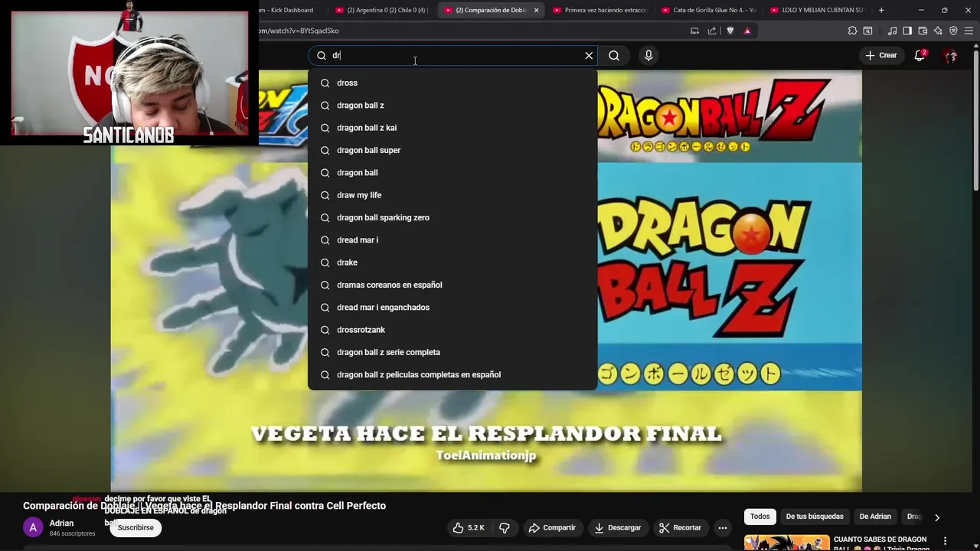Click the Recortar clip button
Screen dimensions: 980x551
click(680, 527)
